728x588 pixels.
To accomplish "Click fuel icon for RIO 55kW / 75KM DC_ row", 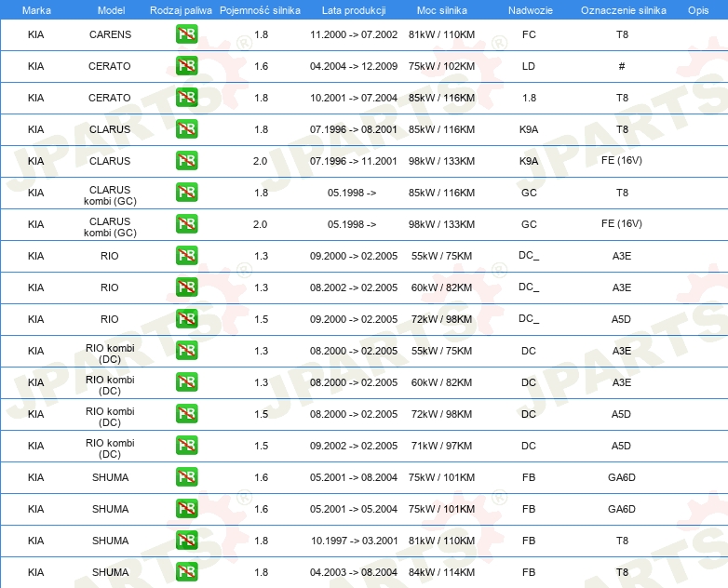I will coord(186,255).
